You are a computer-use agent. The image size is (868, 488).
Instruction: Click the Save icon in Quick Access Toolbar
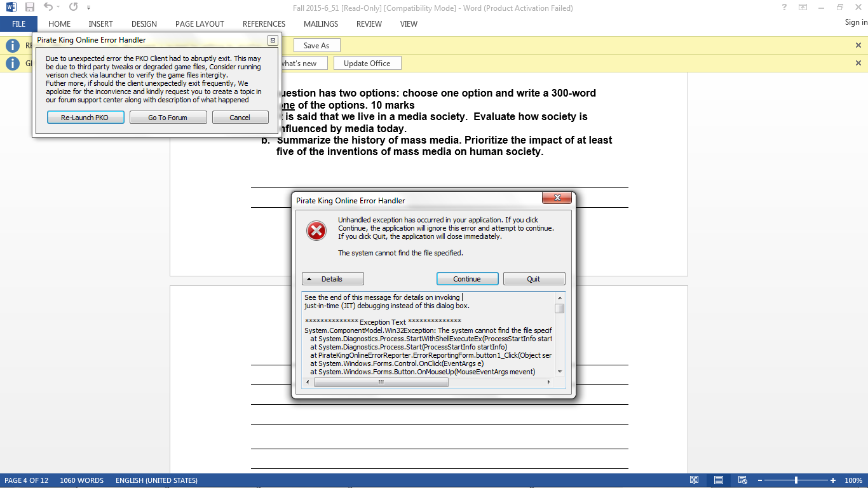pos(30,8)
